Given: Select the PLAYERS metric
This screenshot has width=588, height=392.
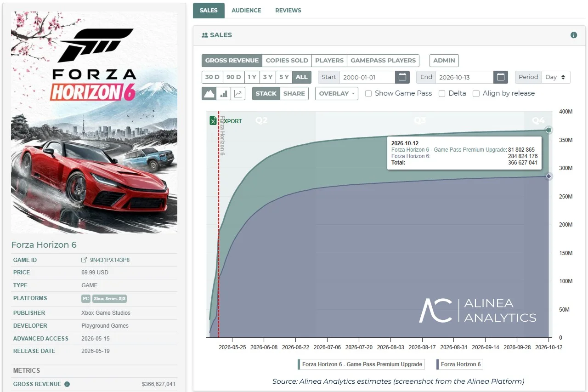Looking at the screenshot, I should [x=329, y=60].
